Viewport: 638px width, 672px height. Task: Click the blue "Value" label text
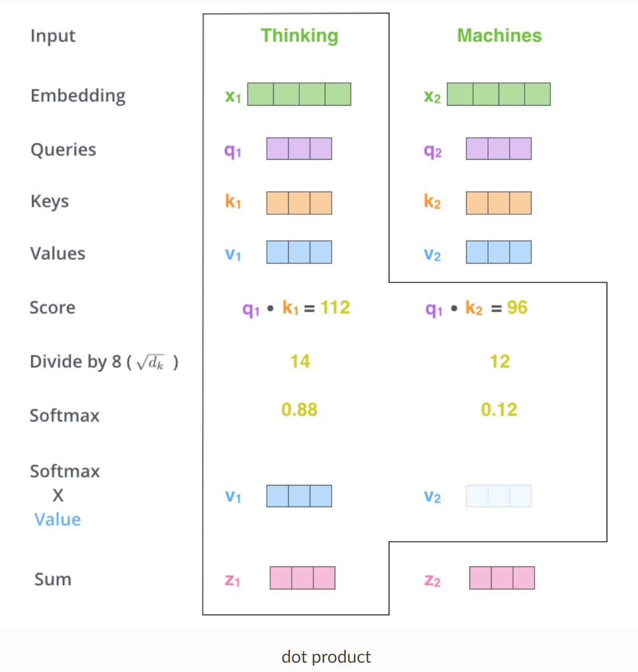pyautogui.click(x=58, y=519)
